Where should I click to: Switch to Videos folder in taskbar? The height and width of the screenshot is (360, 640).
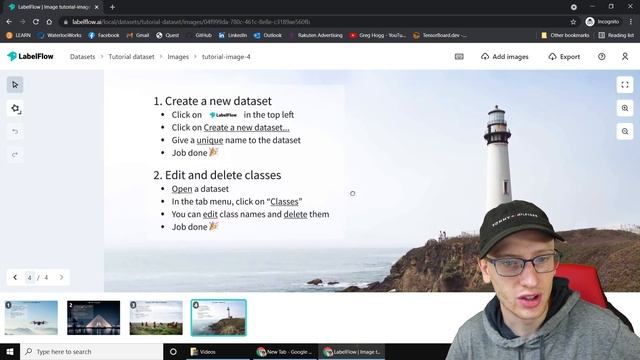(218, 351)
